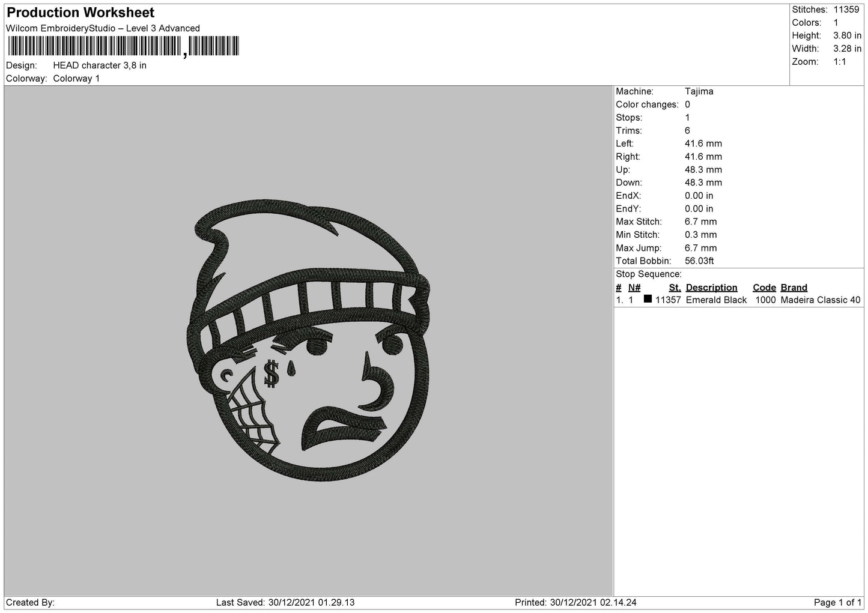Click the Emerald Black thread description

[716, 300]
